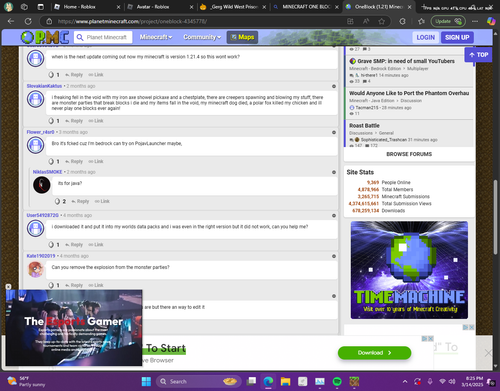500x391 pixels.
Task: Open options dot on User54928720 comment
Action: coord(334,216)
